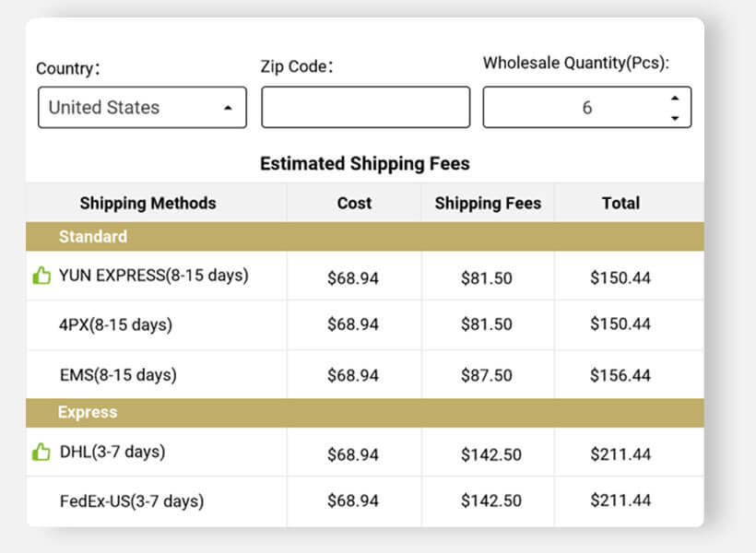
Task: Collapse the Express shipping section
Action: tap(88, 412)
